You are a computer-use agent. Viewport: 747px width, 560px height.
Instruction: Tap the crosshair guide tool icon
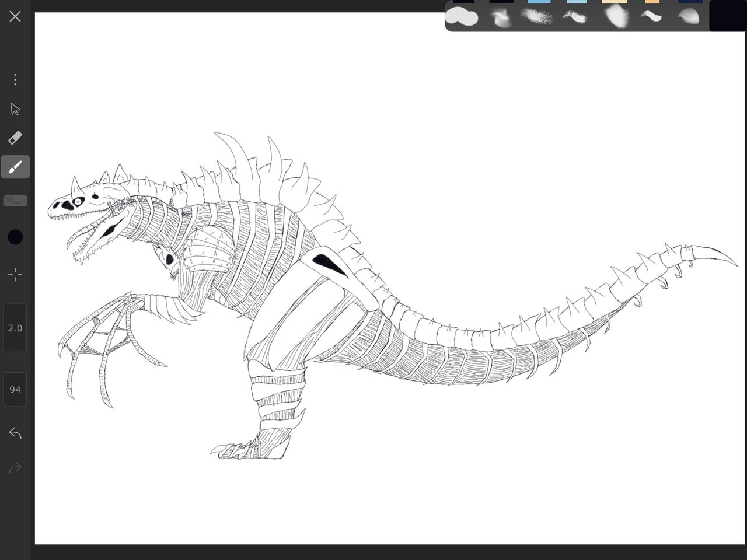[15, 274]
